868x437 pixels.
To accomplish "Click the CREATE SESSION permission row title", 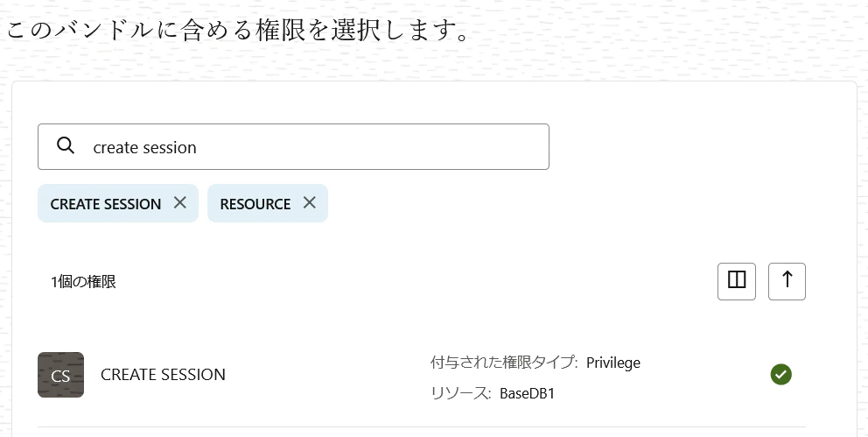I will (x=164, y=375).
